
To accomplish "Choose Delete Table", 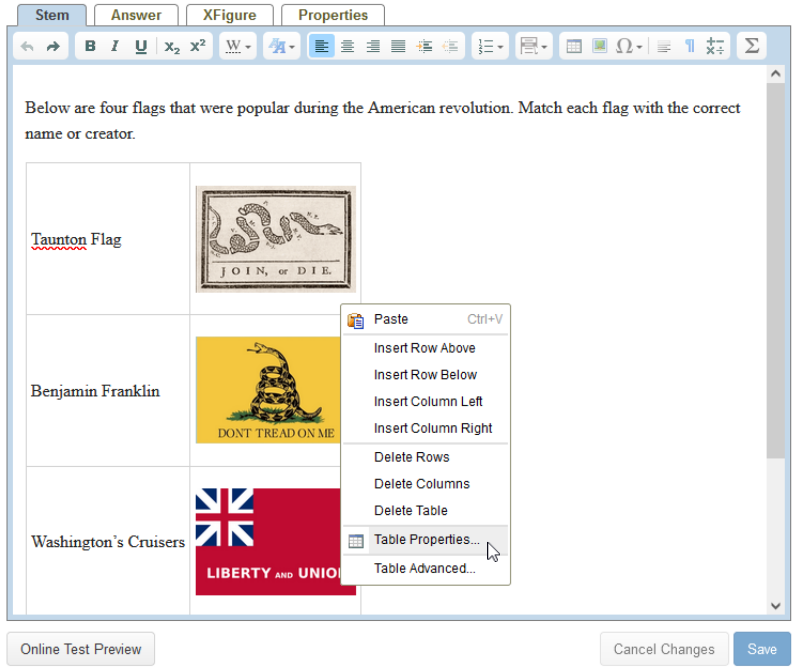I will [425, 511].
